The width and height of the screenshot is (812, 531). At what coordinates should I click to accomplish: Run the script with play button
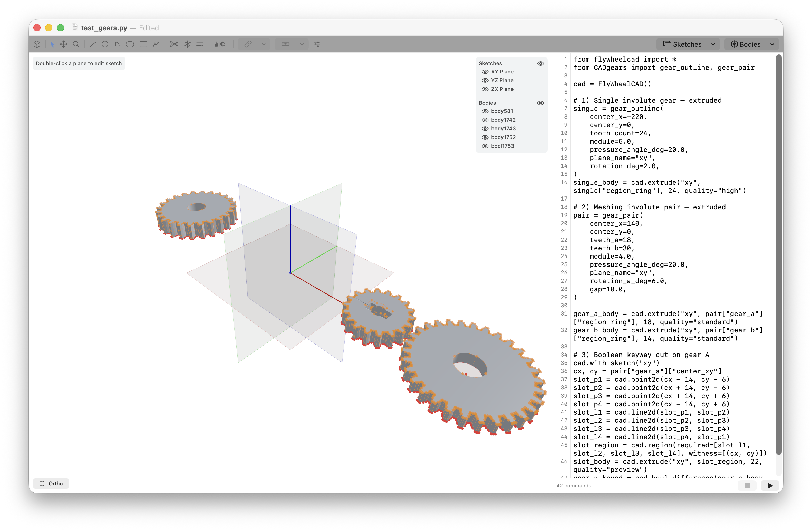pyautogui.click(x=770, y=485)
